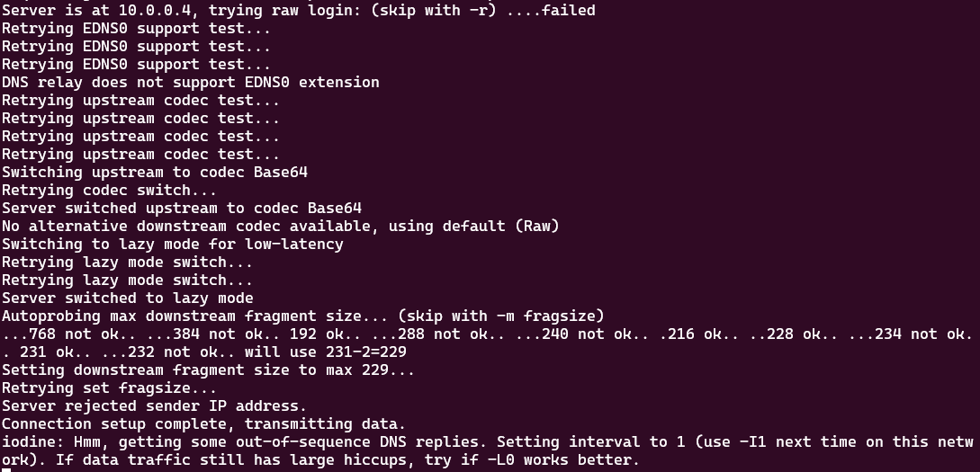Image resolution: width=980 pixels, height=472 pixels.
Task: Click "Server rejected sender IP address." line
Action: point(155,406)
